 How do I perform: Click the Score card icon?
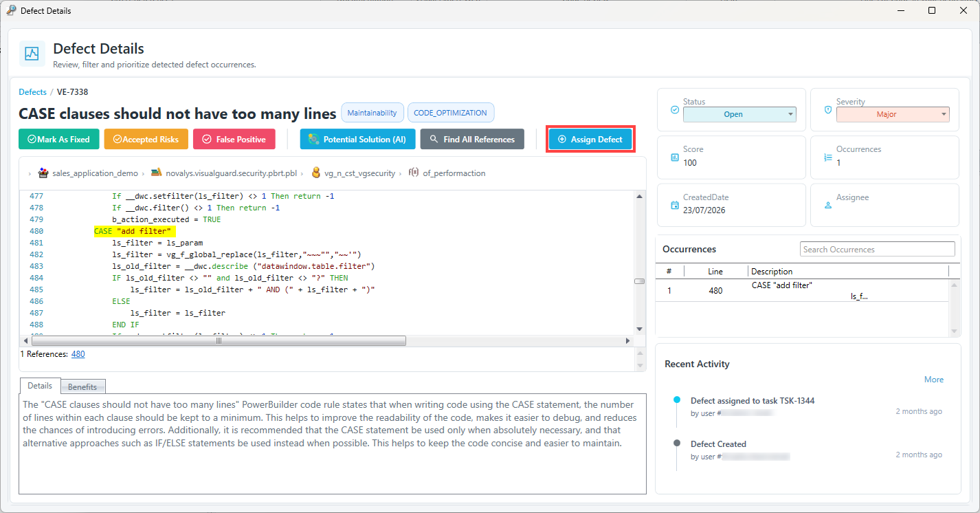click(674, 157)
